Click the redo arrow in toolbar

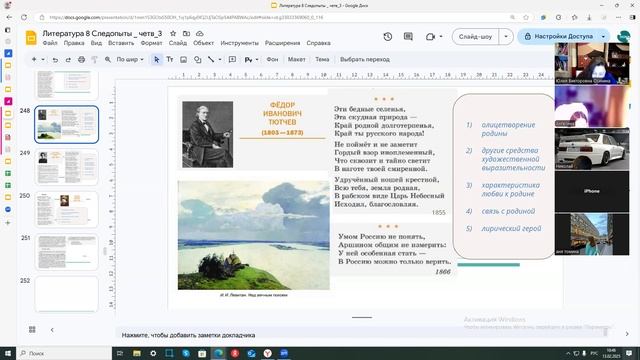tap(68, 60)
